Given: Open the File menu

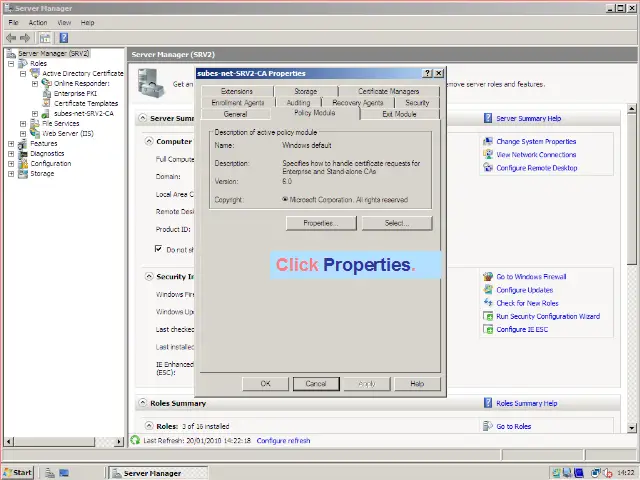Looking at the screenshot, I should pyautogui.click(x=13, y=22).
